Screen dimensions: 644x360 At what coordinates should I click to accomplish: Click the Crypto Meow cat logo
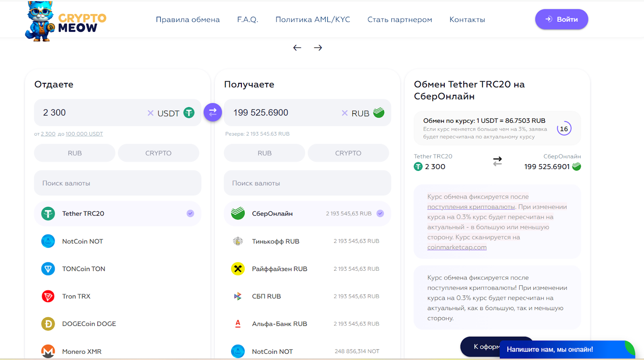(x=66, y=22)
